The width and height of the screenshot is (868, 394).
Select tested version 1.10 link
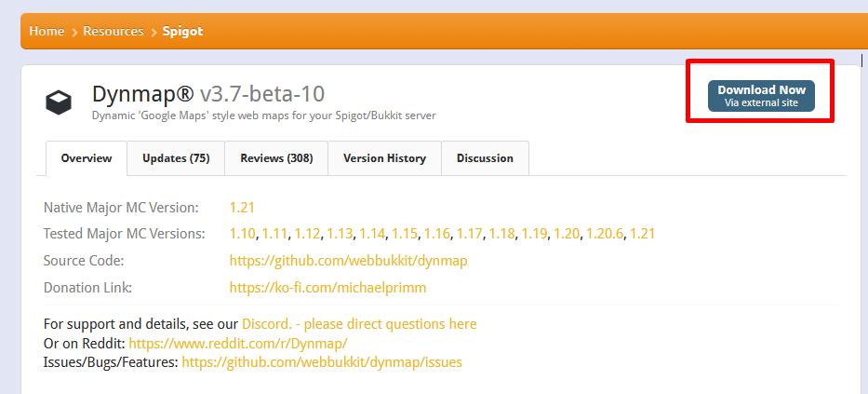[x=242, y=234]
